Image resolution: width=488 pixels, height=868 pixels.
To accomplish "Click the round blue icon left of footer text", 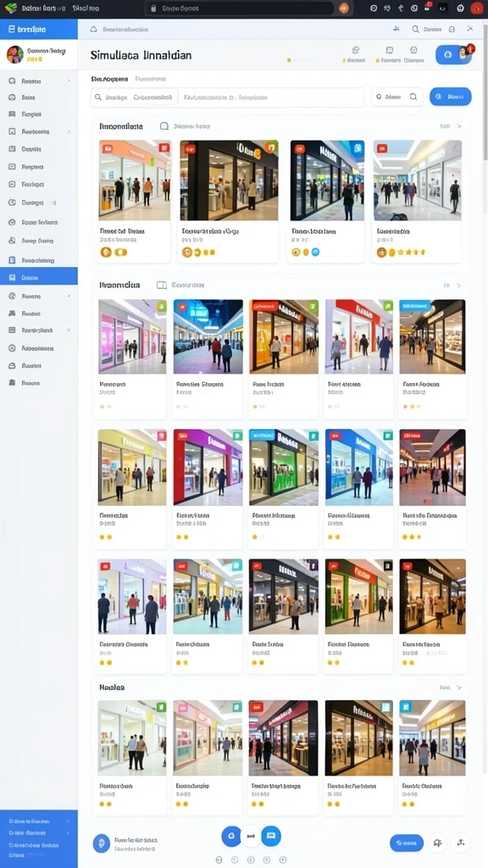I will pos(102,843).
